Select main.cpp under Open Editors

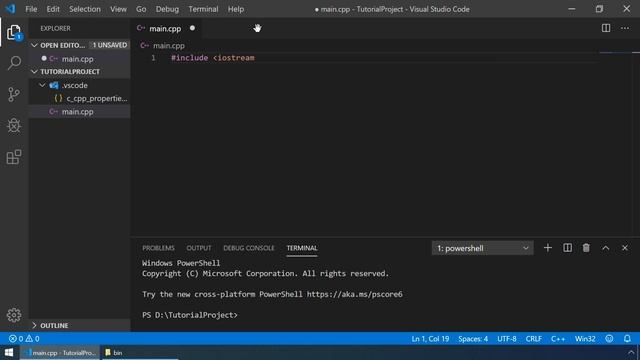(79, 59)
